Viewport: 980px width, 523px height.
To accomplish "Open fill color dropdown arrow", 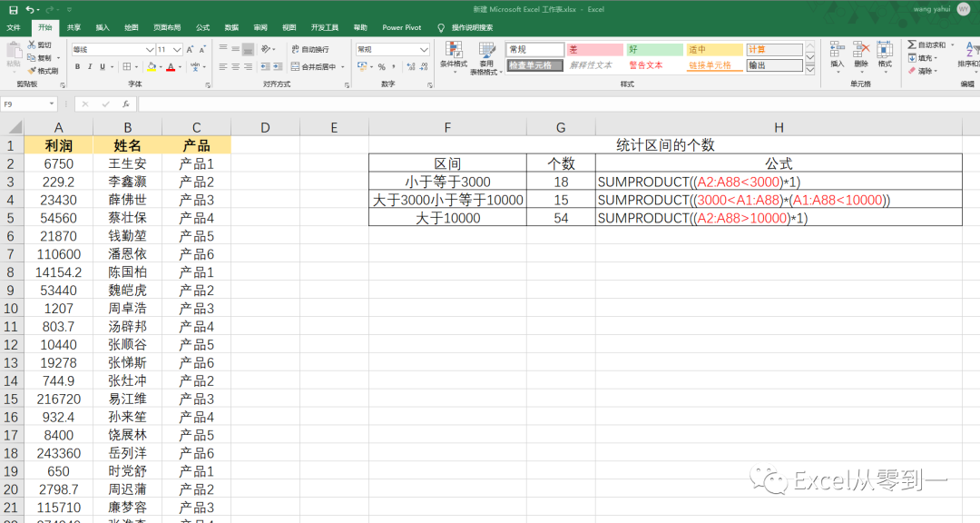I will 161,67.
